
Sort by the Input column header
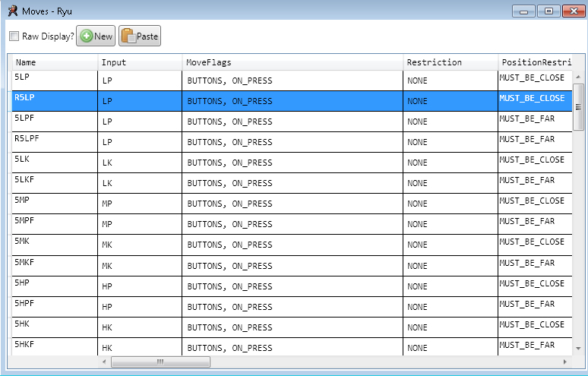point(140,62)
